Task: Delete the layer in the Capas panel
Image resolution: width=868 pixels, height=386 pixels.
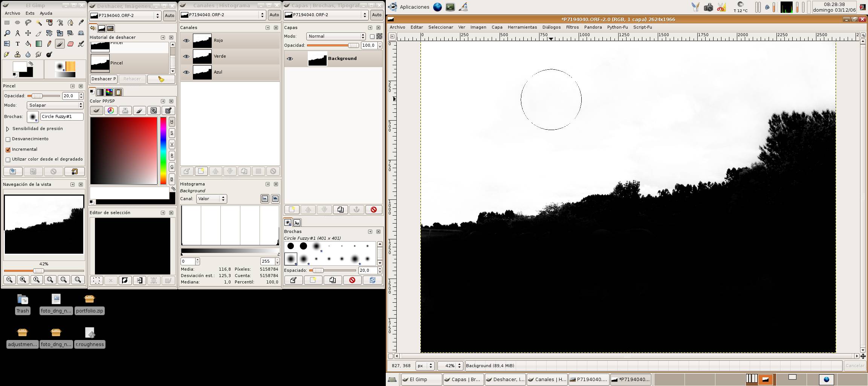Action: click(373, 210)
